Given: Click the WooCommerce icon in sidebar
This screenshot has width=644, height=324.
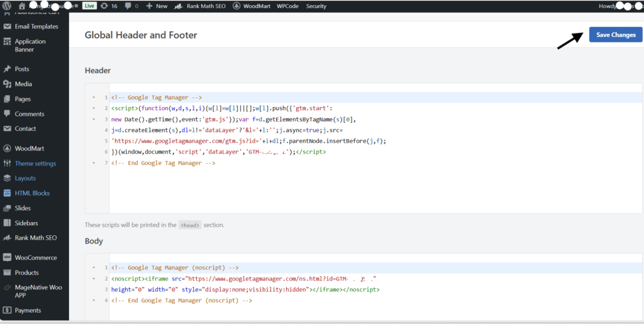Looking at the screenshot, I should [x=7, y=257].
